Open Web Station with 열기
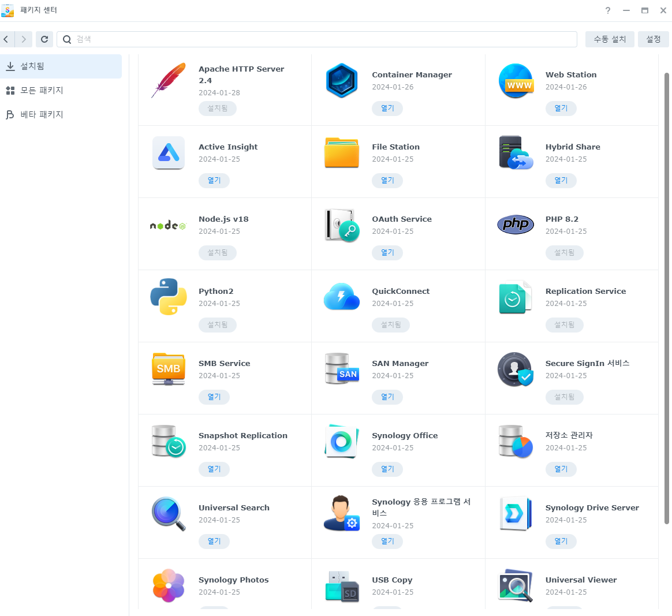This screenshot has height=616, width=672. tap(561, 109)
